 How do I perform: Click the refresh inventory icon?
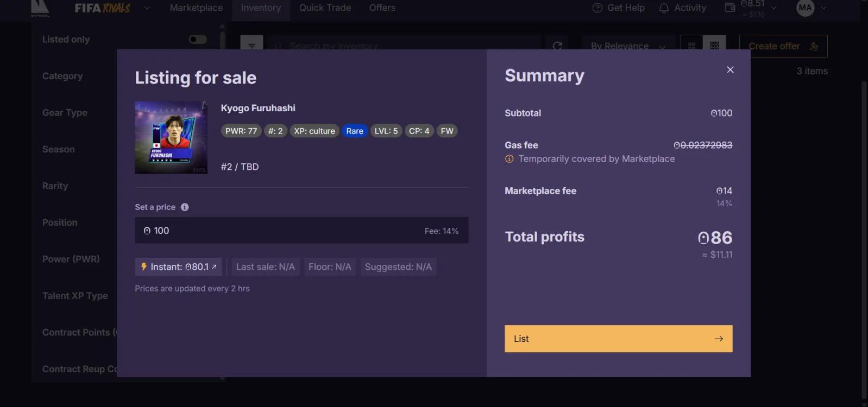557,46
